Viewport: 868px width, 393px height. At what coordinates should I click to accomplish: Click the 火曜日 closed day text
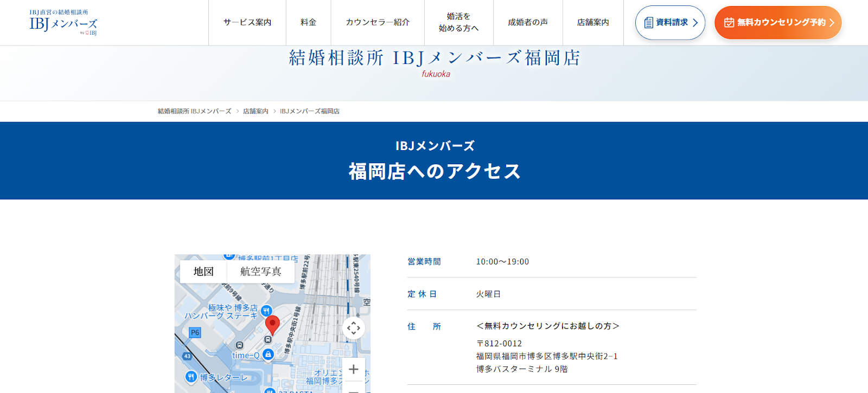coord(488,294)
